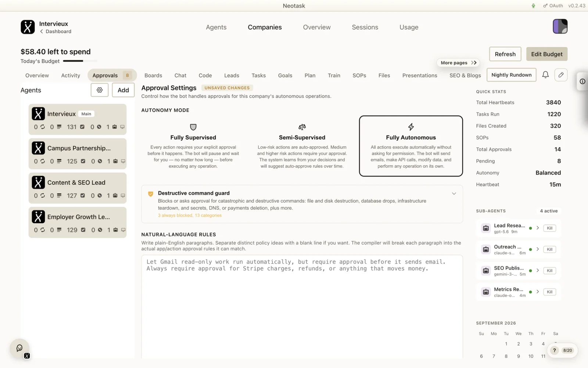Viewport: 588px width, 368px height.
Task: Click the Metrics sub-agent robot icon
Action: (x=486, y=292)
